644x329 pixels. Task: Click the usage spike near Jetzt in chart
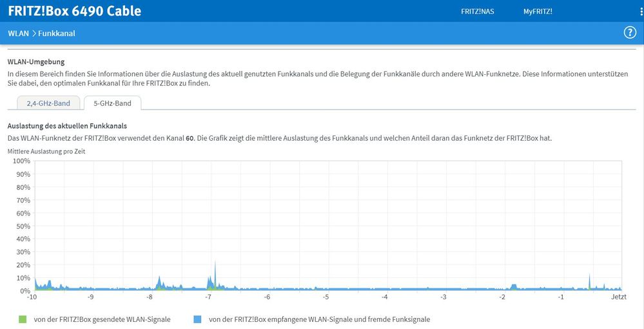589,282
